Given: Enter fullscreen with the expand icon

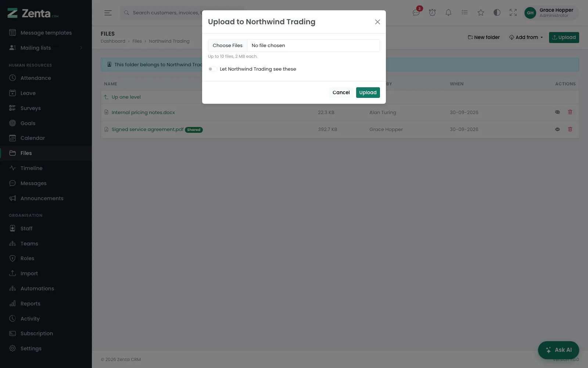Looking at the screenshot, I should tap(513, 13).
